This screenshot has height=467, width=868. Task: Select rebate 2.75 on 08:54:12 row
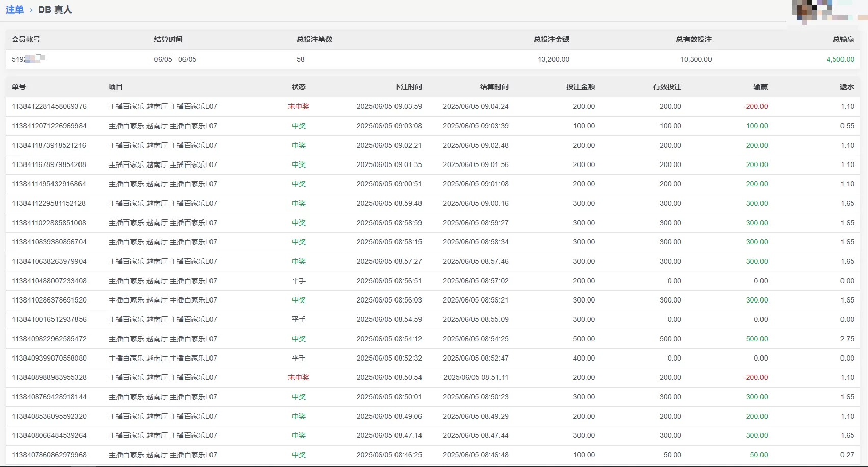click(847, 339)
